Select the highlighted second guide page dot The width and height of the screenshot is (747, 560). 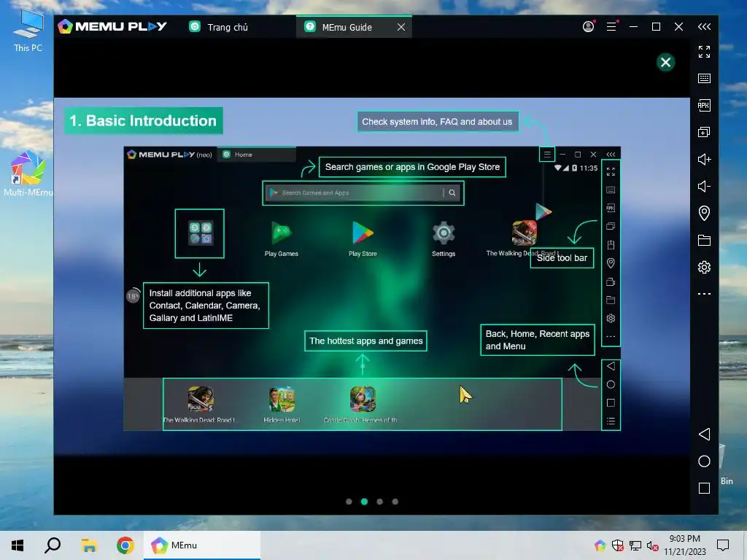point(364,502)
